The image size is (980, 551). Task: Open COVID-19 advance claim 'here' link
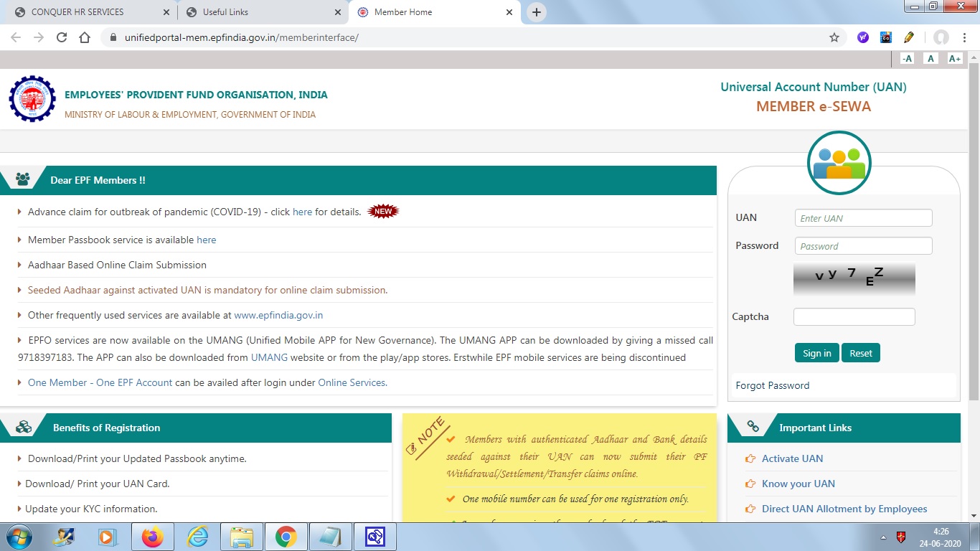pyautogui.click(x=302, y=212)
